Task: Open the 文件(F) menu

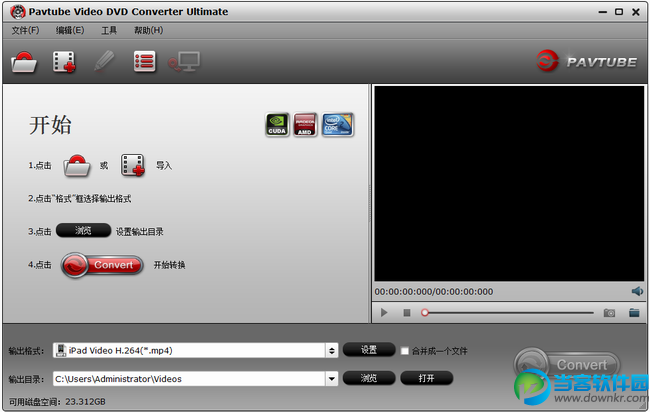Action: (25, 30)
